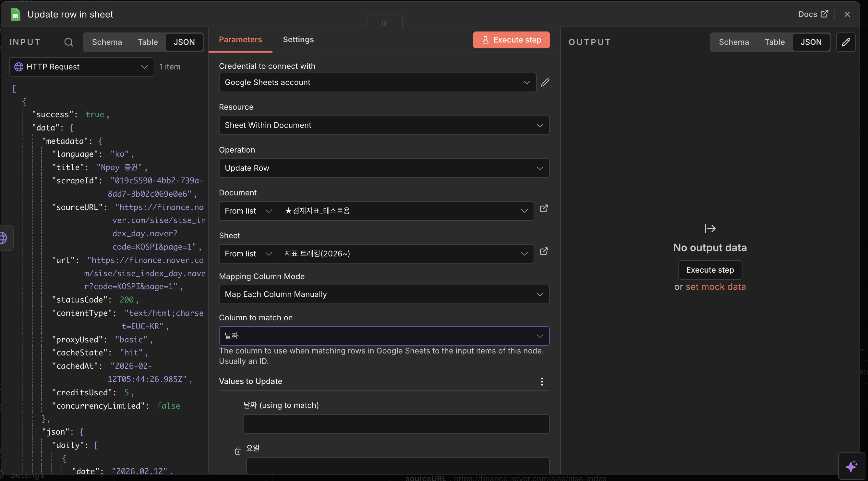The width and height of the screenshot is (868, 481).
Task: Open the Operation Update Row dropdown
Action: (384, 168)
